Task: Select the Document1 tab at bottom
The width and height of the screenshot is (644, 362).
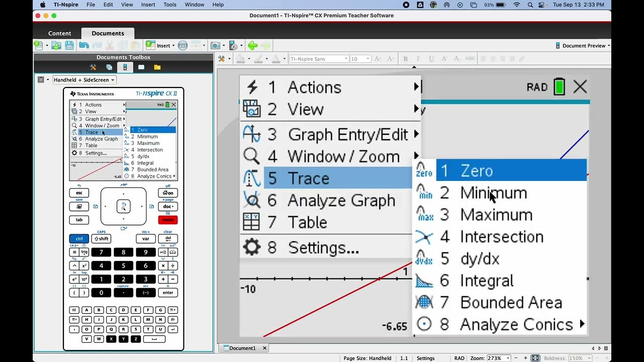Action: (x=242, y=348)
